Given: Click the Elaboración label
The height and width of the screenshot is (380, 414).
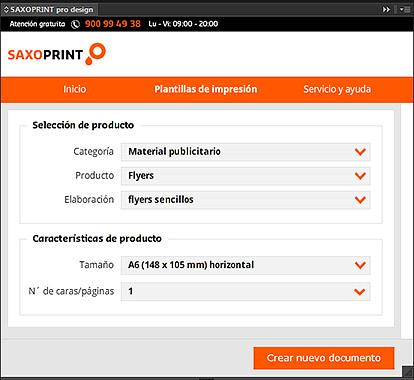Looking at the screenshot, I should (89, 200).
